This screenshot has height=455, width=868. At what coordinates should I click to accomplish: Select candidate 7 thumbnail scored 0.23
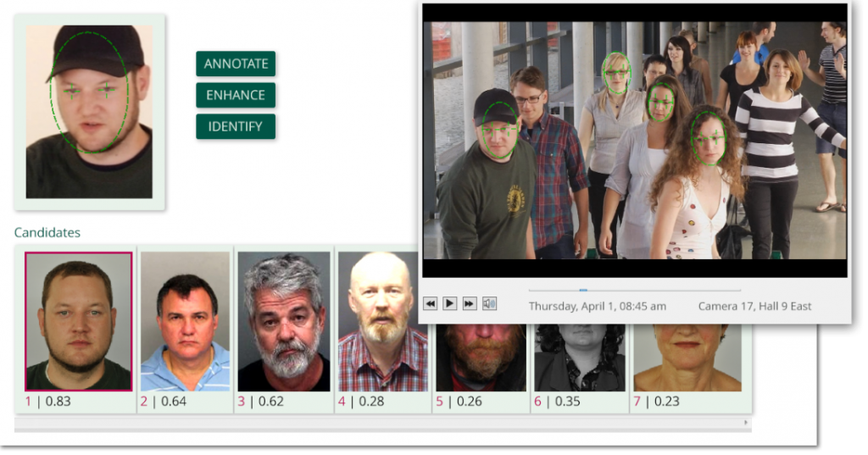pyautogui.click(x=687, y=358)
